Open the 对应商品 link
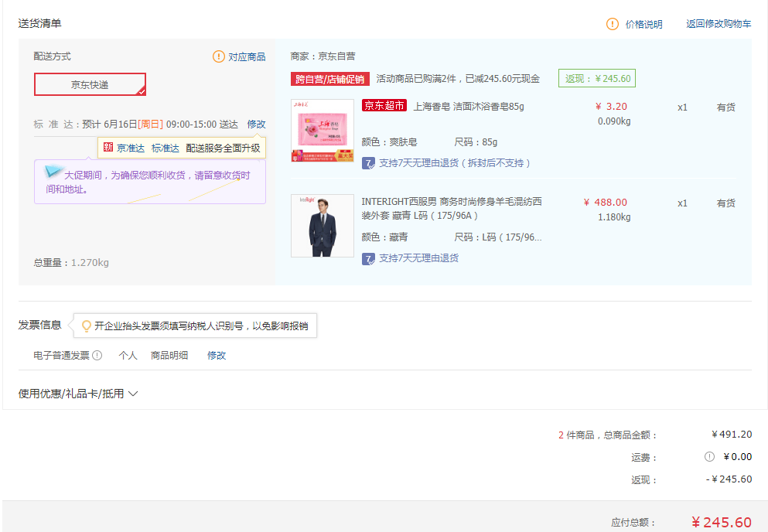This screenshot has width=768, height=532. click(x=247, y=56)
